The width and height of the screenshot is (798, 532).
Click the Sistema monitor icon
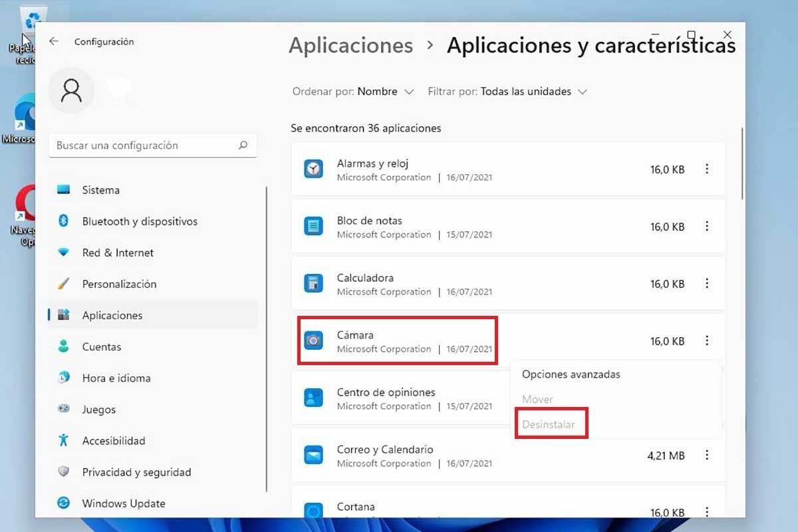pyautogui.click(x=64, y=190)
